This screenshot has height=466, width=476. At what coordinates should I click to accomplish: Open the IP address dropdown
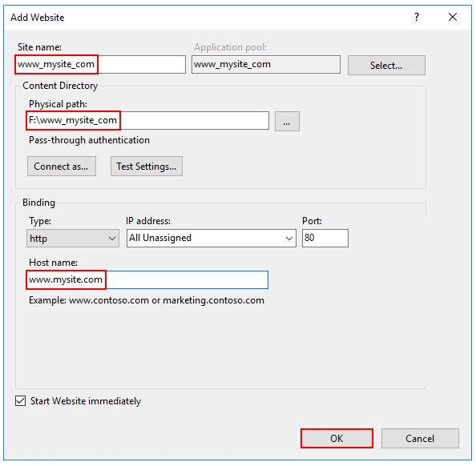click(x=212, y=238)
